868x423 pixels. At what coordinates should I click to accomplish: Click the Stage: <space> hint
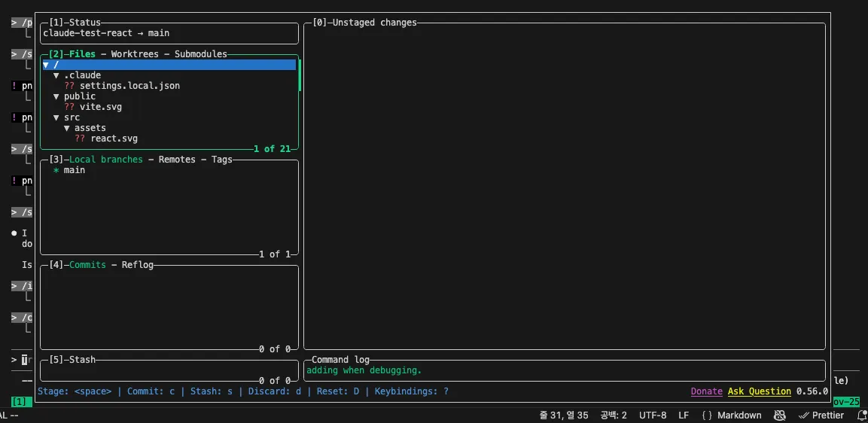75,391
